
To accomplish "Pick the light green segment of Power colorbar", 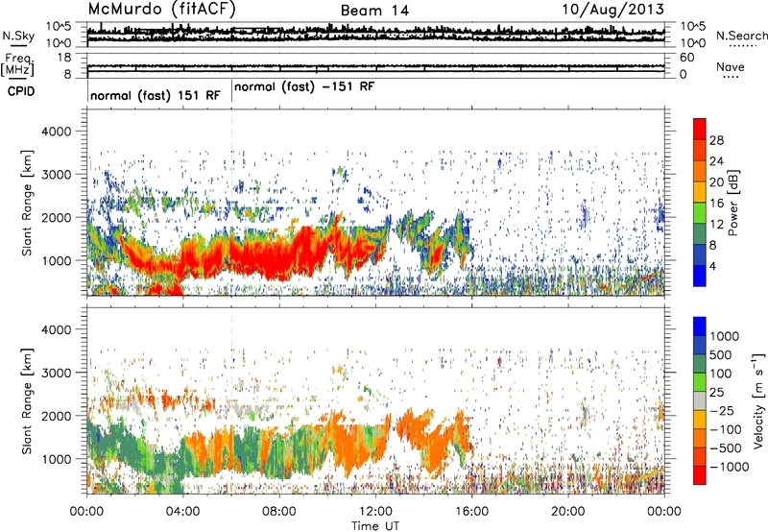I will pyautogui.click(x=700, y=213).
